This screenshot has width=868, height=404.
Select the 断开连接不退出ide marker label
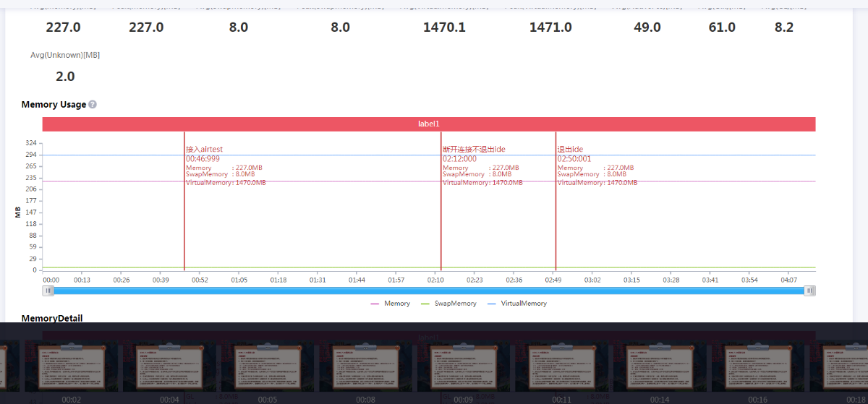[474, 150]
